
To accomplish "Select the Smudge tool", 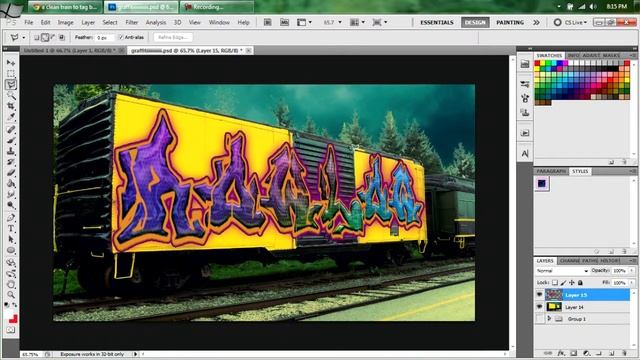I will pos(11,194).
